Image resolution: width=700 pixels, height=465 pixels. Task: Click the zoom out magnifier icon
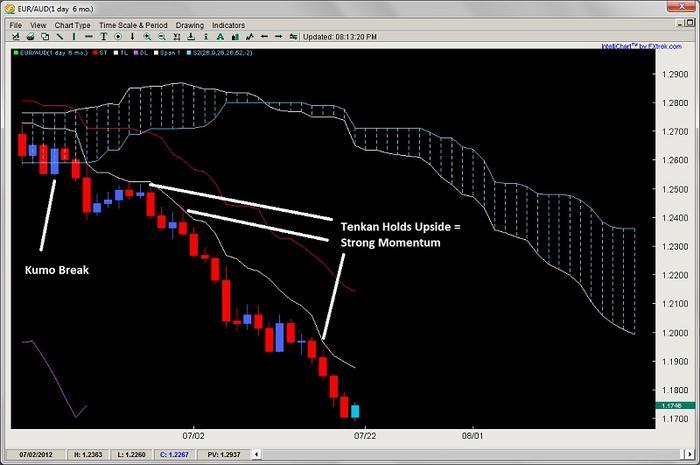click(162, 36)
